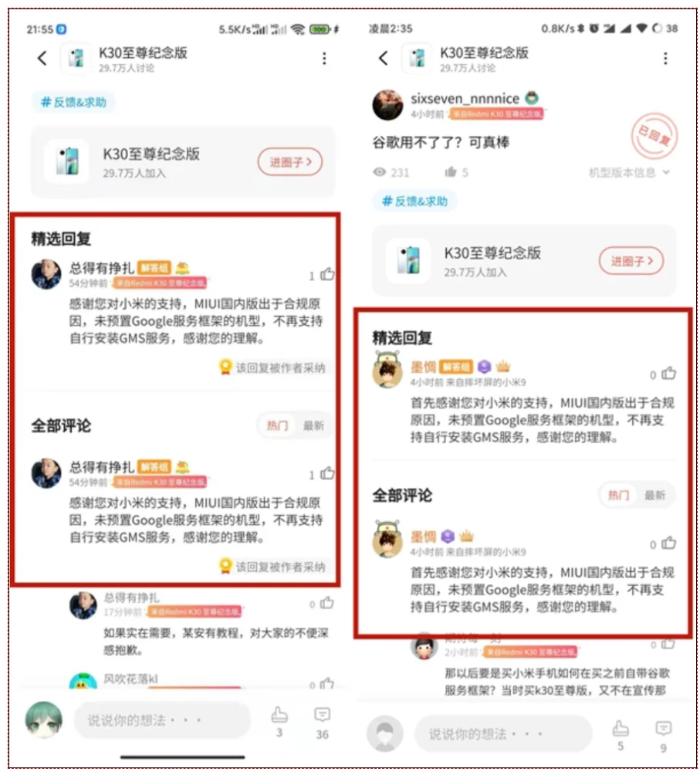Open #反馈&求助 tag on right screen
The width and height of the screenshot is (700, 772).
414,201
